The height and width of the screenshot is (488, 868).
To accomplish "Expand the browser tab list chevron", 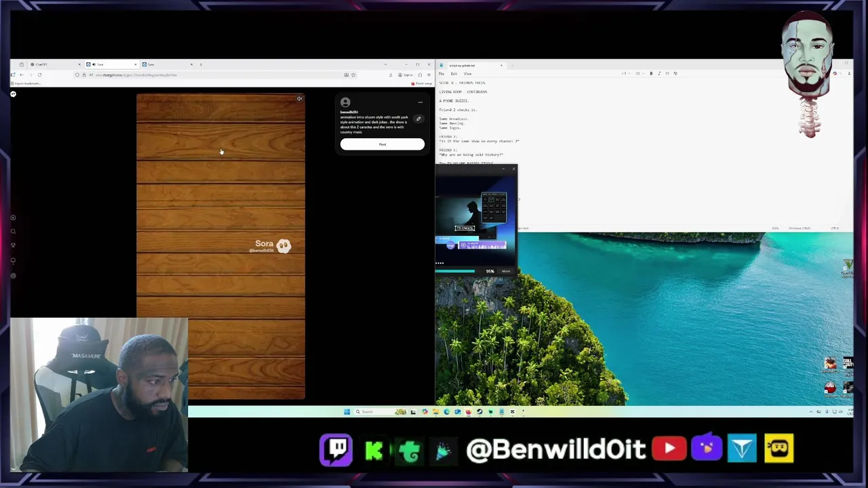I will [x=385, y=64].
